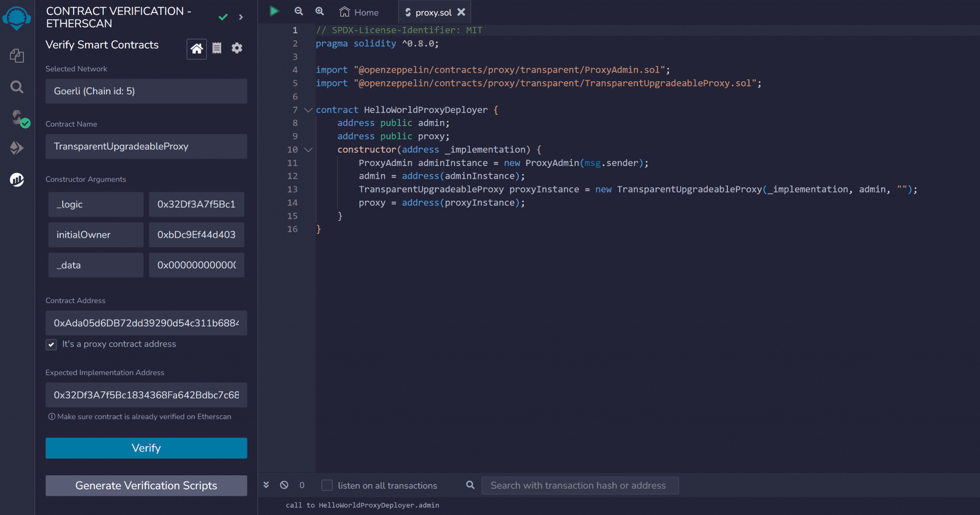This screenshot has height=515, width=980.
Task: Click Generate Verification Scripts
Action: coord(146,485)
